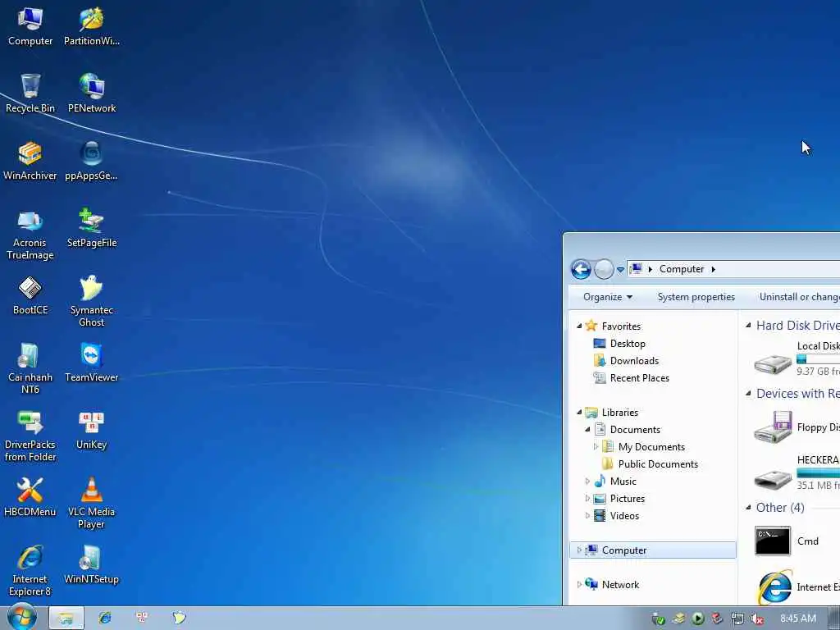Screen dimensions: 840x630
Task: Click Uninstall or change a program
Action: [799, 297]
